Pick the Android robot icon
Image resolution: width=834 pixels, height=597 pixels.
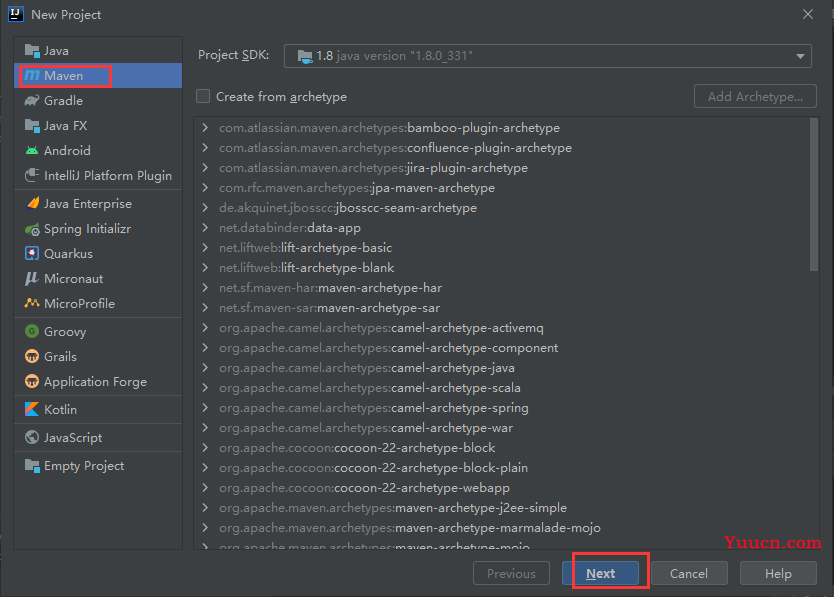tap(32, 151)
